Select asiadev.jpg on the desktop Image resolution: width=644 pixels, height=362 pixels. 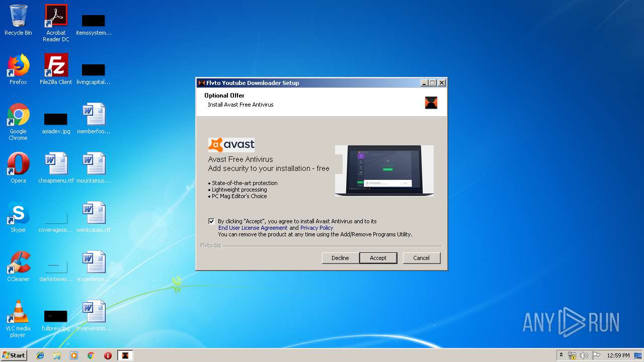pos(56,123)
